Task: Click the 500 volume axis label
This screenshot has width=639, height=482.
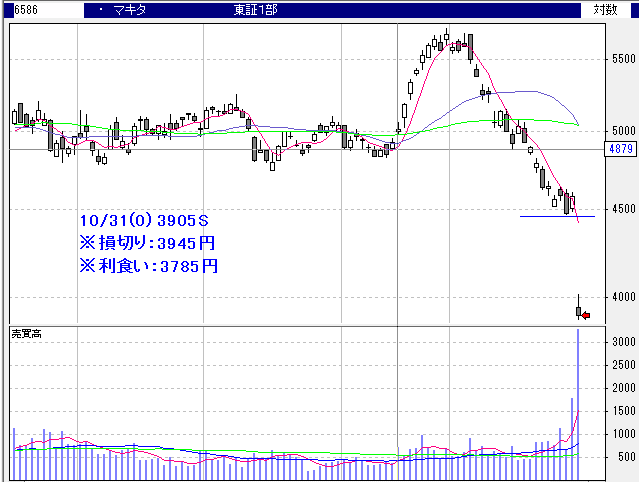Action: point(626,457)
